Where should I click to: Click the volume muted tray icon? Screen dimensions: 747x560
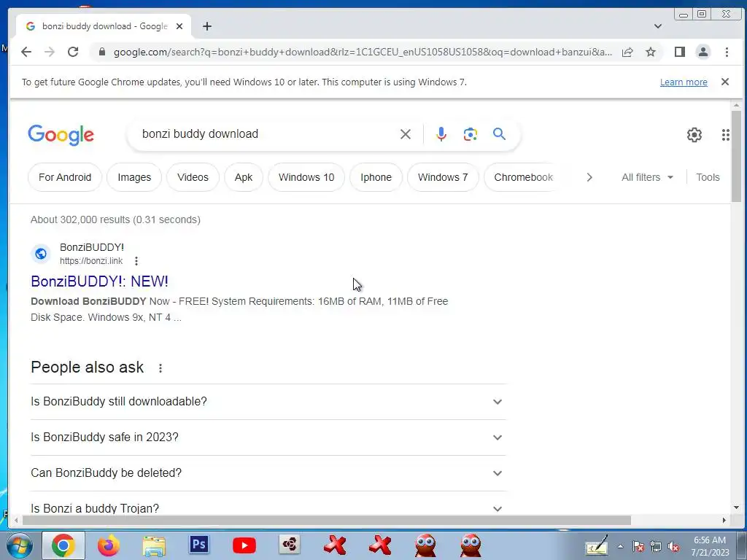tap(673, 547)
